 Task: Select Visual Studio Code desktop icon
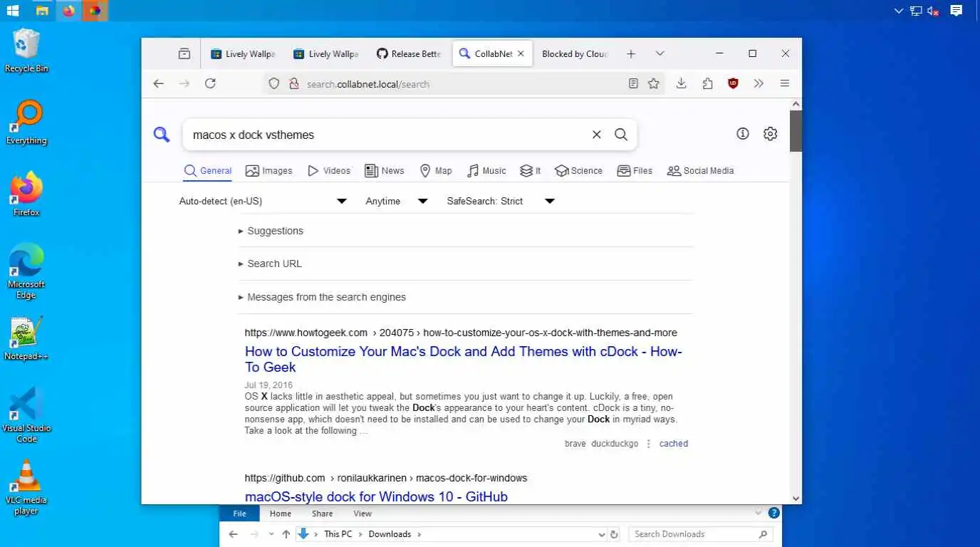click(26, 415)
